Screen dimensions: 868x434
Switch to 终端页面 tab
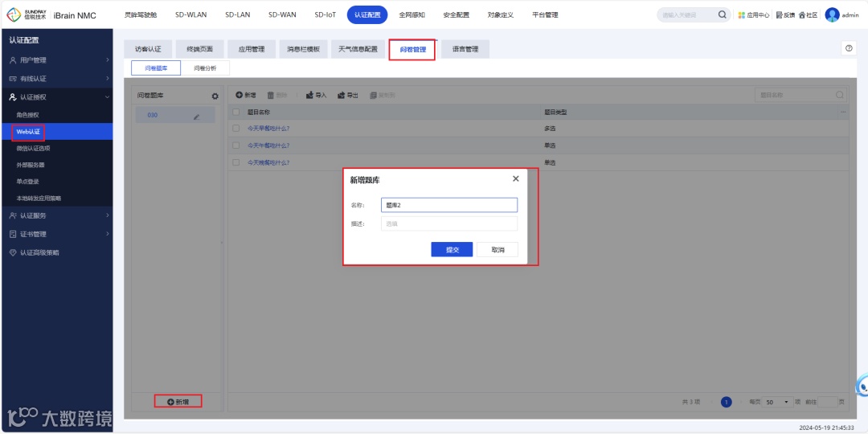(x=200, y=49)
